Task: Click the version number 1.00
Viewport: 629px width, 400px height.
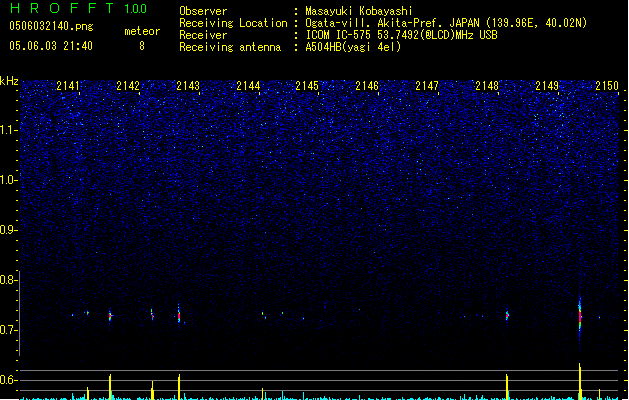Action: [136, 8]
